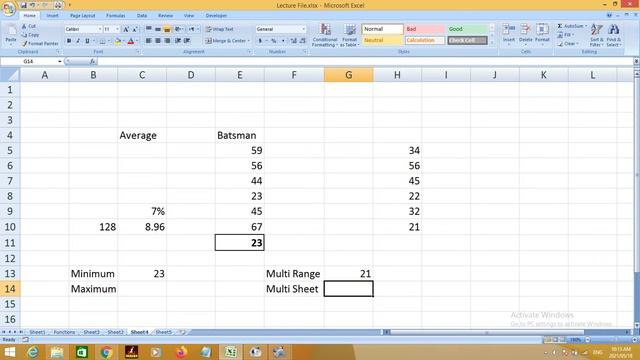Open the Windows Start button
The image size is (640, 360).
pos(9,352)
